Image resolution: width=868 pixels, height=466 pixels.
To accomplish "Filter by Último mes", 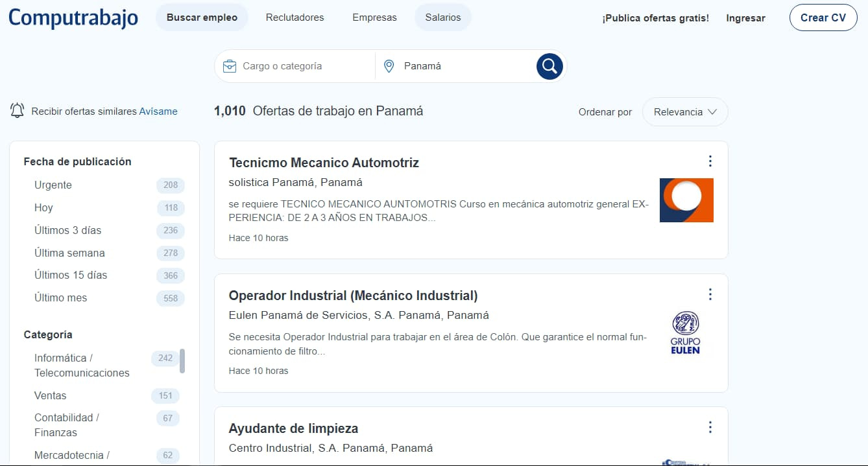I will 60,297.
